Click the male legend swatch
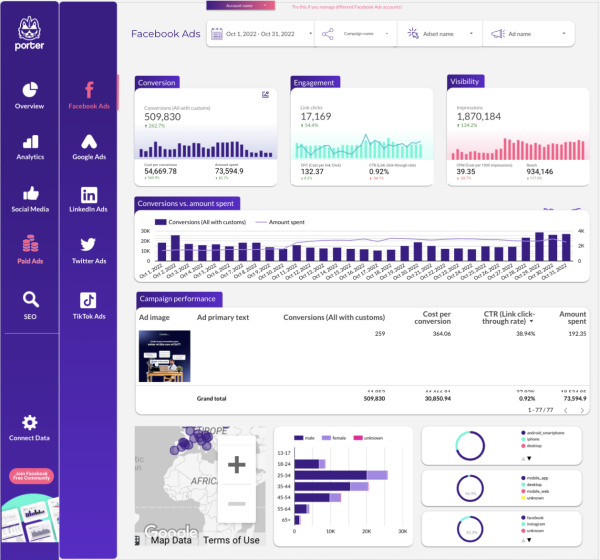Screen dimensions: 600x560 coord(298,438)
